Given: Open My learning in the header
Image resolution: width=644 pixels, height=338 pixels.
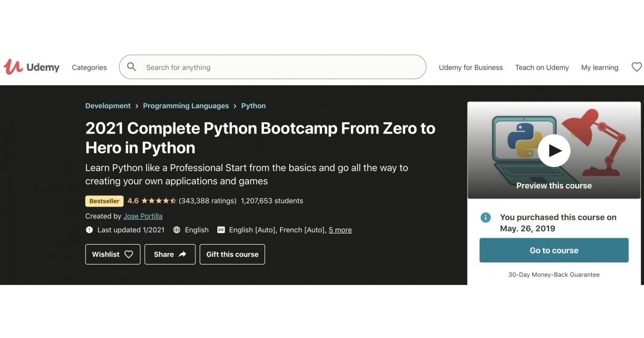Looking at the screenshot, I should 599,68.
